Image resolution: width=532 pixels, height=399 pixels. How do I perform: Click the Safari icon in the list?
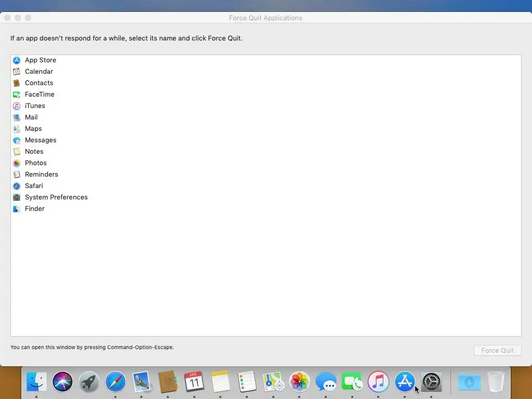click(17, 186)
